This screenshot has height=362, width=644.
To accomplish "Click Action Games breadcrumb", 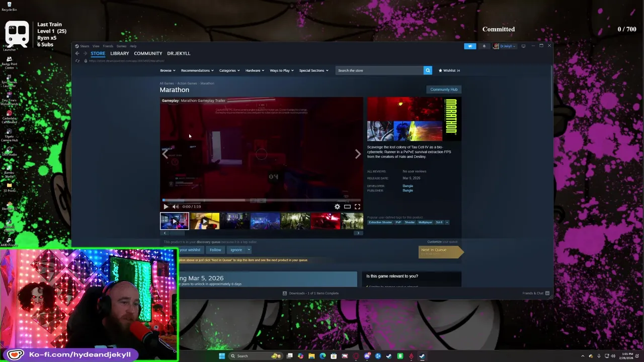I will tap(187, 83).
